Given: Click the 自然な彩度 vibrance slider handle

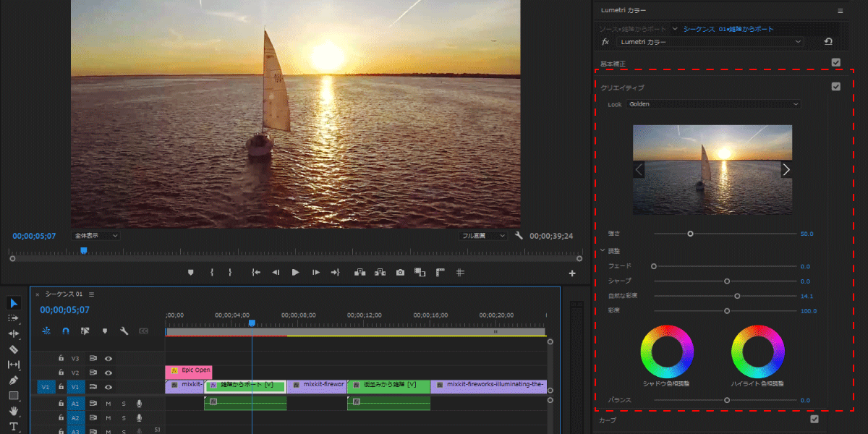Looking at the screenshot, I should pyautogui.click(x=737, y=296).
